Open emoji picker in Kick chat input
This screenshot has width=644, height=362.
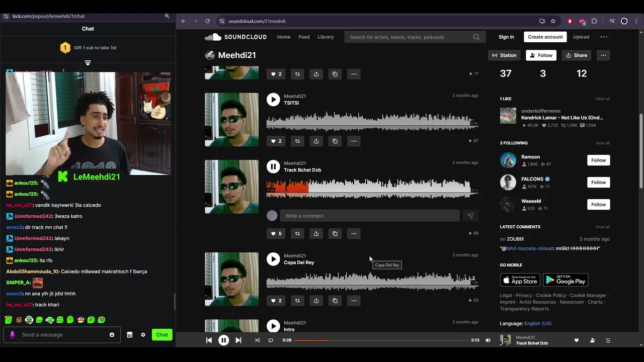point(112,335)
